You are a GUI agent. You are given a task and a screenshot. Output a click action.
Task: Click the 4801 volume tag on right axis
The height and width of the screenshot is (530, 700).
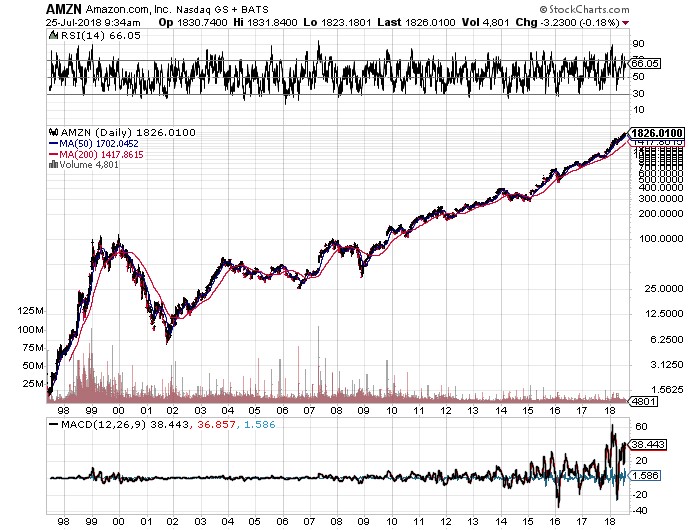coord(644,401)
